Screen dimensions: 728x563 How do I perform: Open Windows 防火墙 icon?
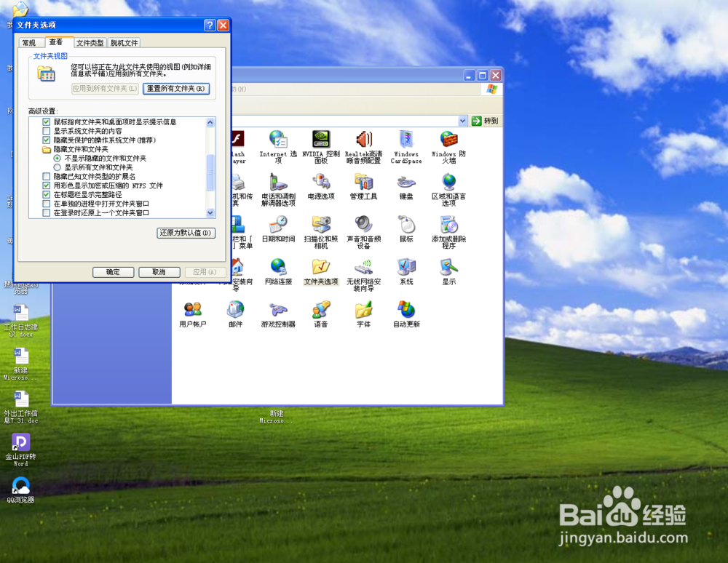coord(449,147)
